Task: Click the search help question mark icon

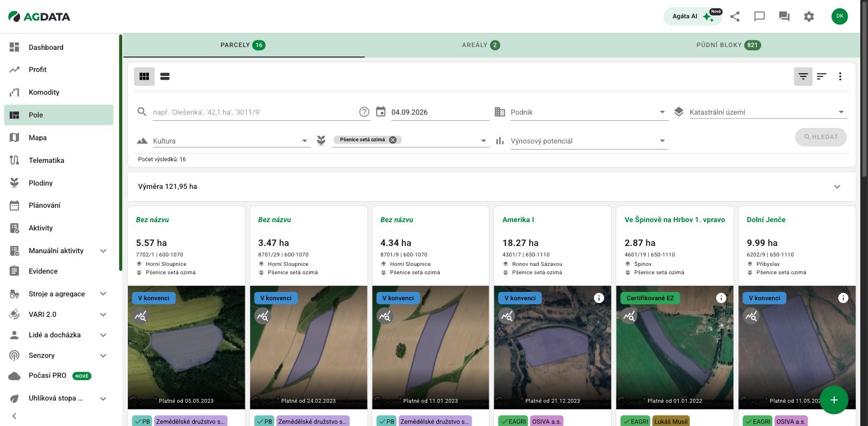Action: (364, 112)
